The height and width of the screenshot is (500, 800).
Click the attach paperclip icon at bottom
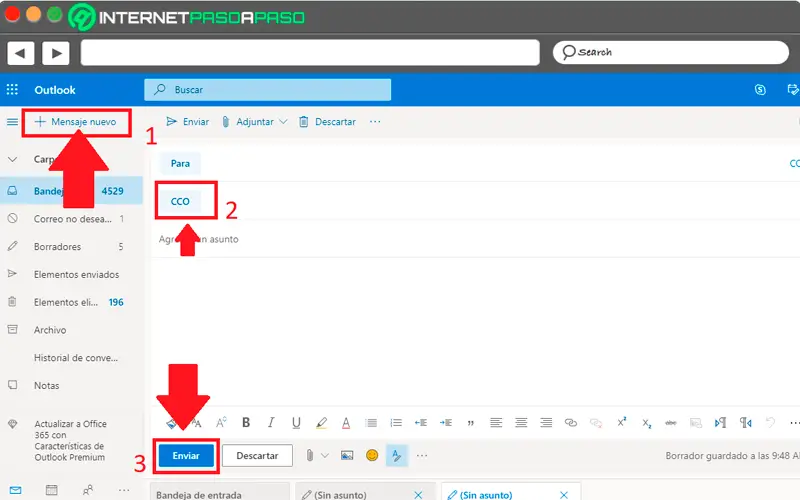pyautogui.click(x=310, y=456)
